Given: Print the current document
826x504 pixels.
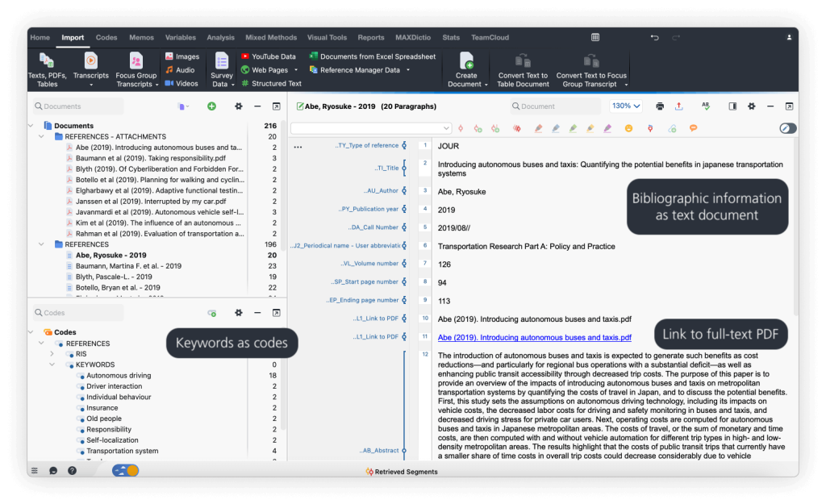Looking at the screenshot, I should [660, 106].
